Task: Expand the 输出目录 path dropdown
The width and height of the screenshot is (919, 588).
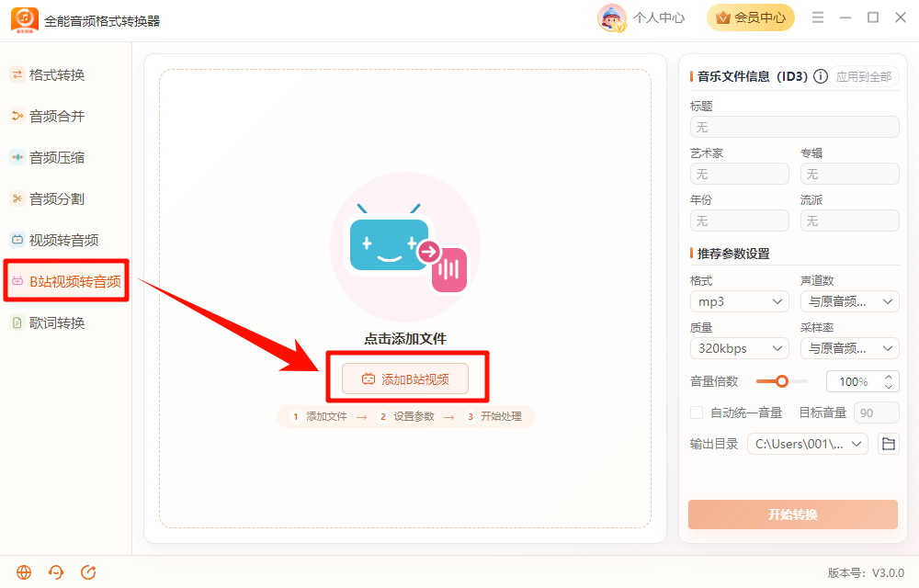Action: pyautogui.click(x=807, y=444)
